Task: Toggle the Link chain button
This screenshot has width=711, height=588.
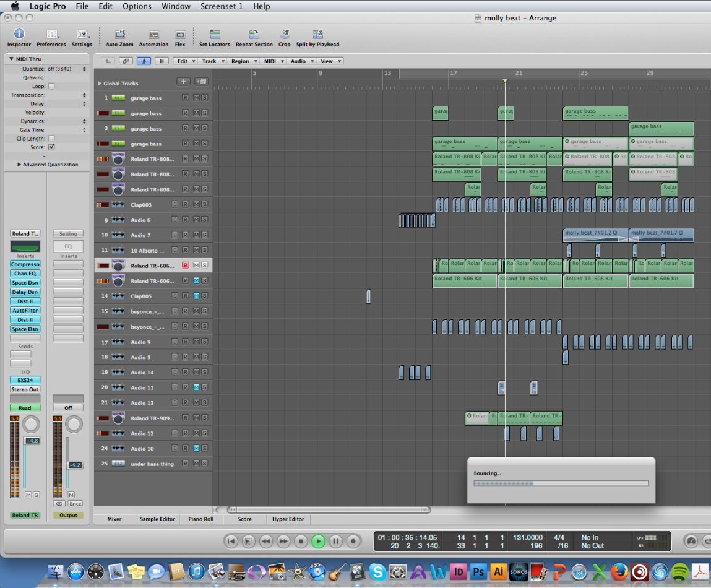Action: point(126,61)
